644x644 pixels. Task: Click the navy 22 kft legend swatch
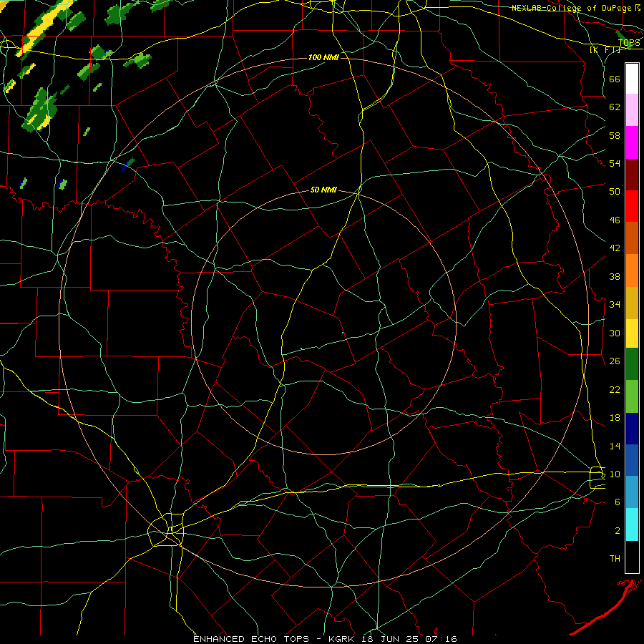[632, 429]
